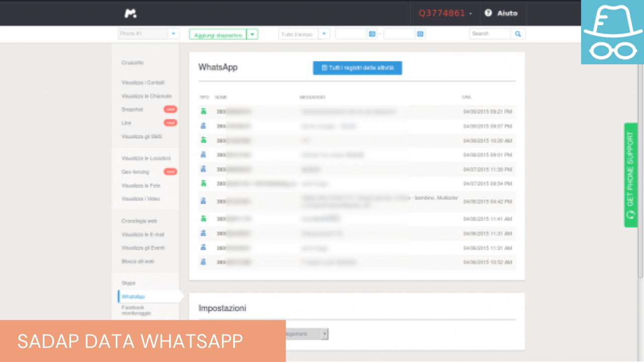644x362 pixels.
Task: Open the Get Phone Support side tab
Action: (x=631, y=175)
